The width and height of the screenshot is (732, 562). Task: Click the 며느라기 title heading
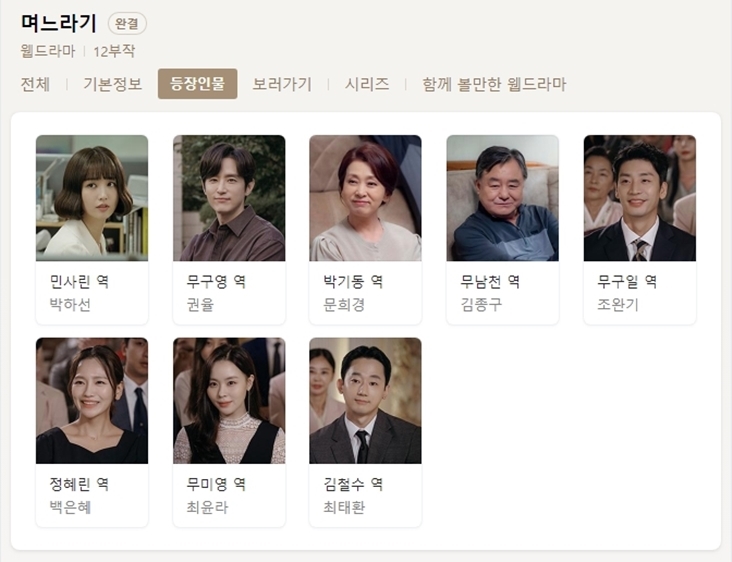[x=59, y=23]
